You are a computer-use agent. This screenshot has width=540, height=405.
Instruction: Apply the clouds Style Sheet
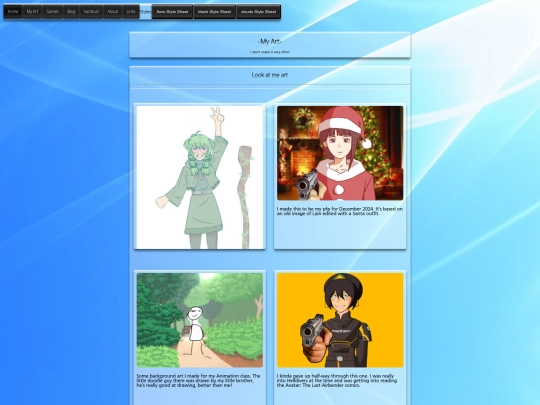coord(258,12)
